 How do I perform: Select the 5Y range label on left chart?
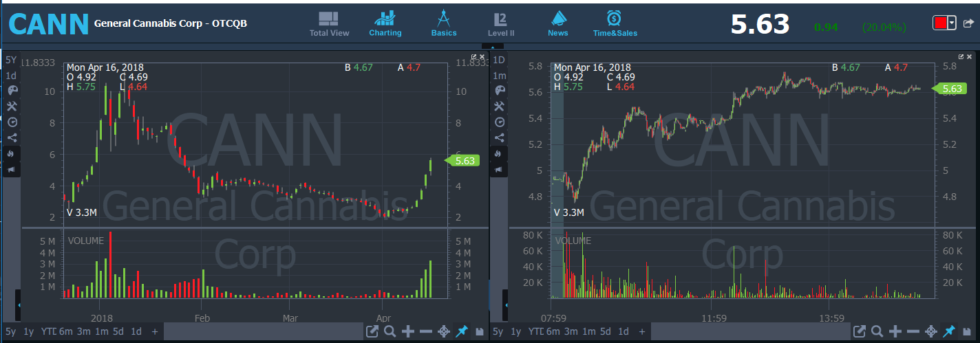(11, 60)
